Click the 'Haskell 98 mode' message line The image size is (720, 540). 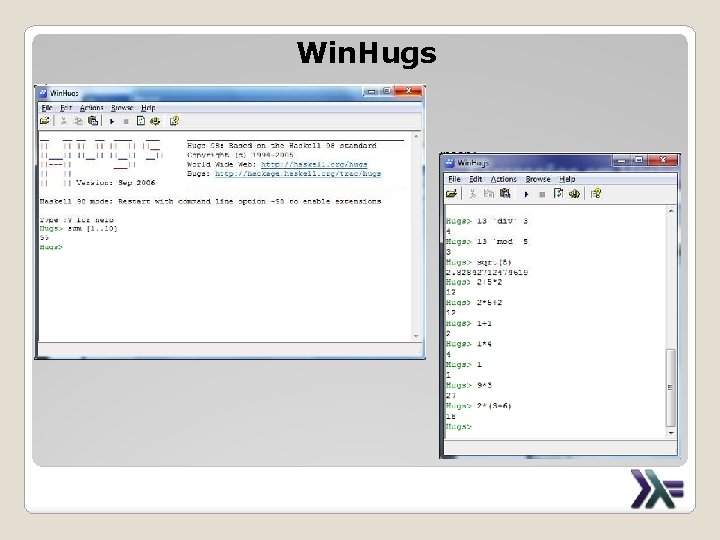pos(210,201)
